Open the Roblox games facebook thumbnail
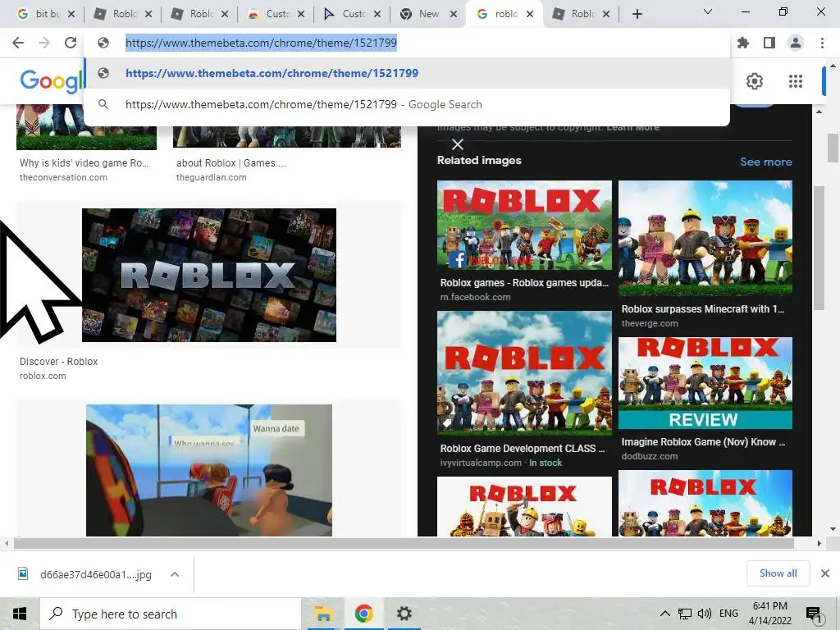840x630 pixels. click(x=524, y=225)
